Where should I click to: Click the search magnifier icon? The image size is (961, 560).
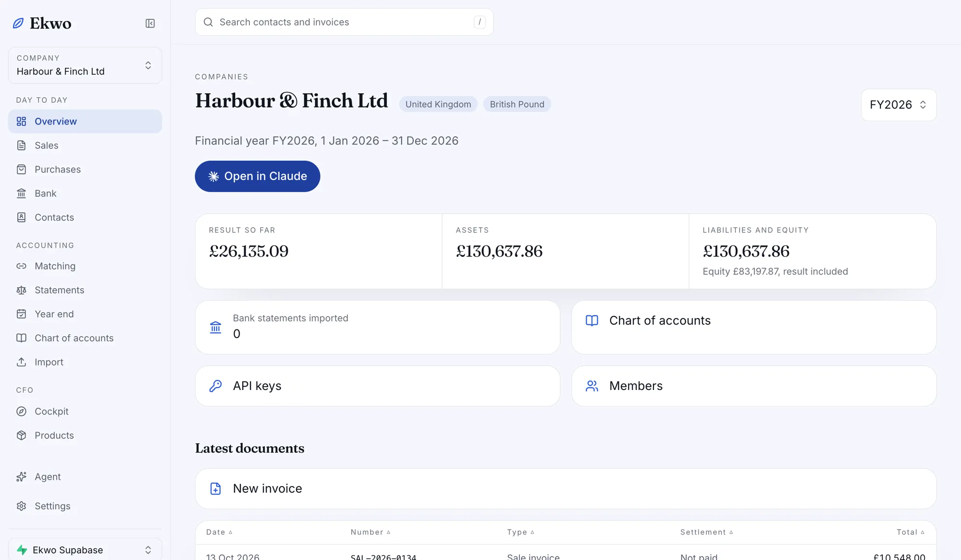click(208, 22)
